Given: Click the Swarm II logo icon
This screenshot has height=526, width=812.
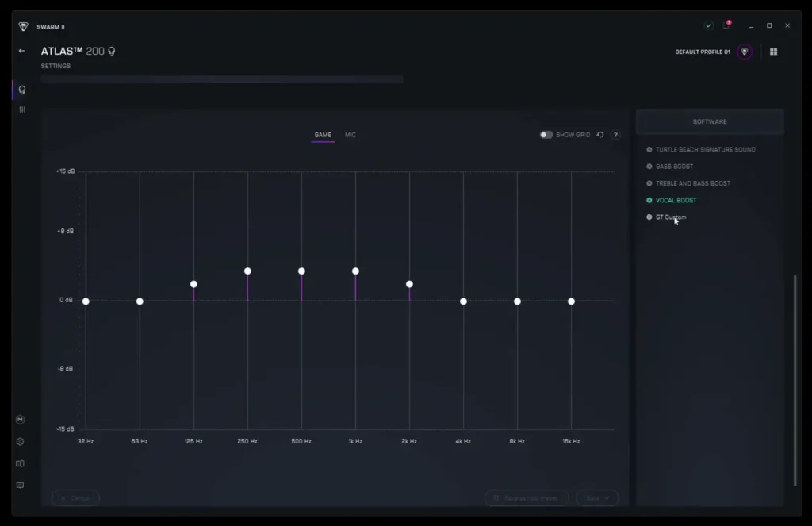Looking at the screenshot, I should pos(23,26).
